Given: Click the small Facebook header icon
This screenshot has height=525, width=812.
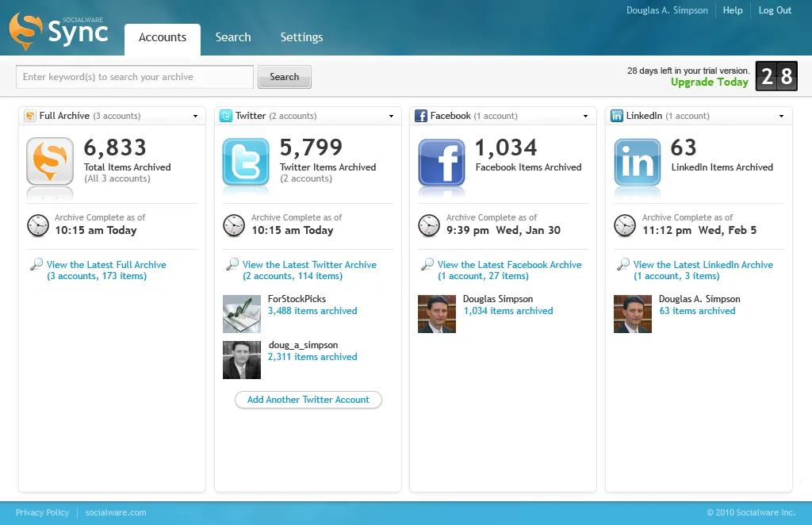Looking at the screenshot, I should pos(421,116).
